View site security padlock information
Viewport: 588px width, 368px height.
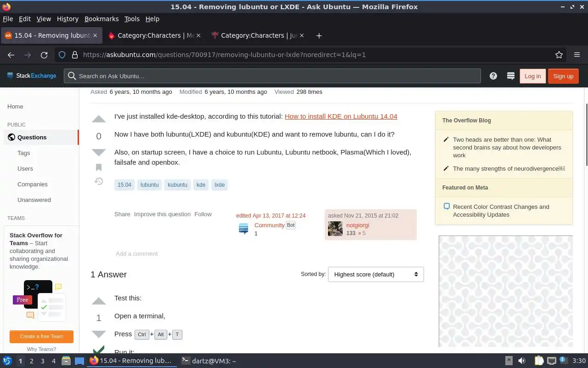[x=74, y=55]
